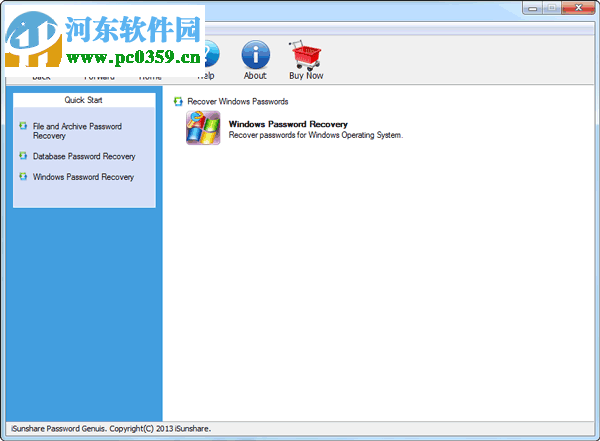
Task: Click the Quick Start panel header
Action: [x=83, y=100]
